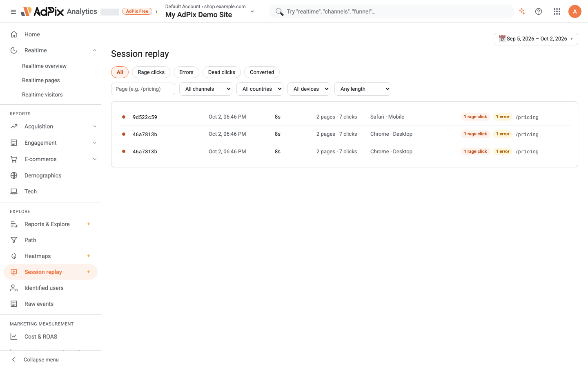The height and width of the screenshot is (368, 588).
Task: Click the user avatar A icon
Action: (x=575, y=11)
